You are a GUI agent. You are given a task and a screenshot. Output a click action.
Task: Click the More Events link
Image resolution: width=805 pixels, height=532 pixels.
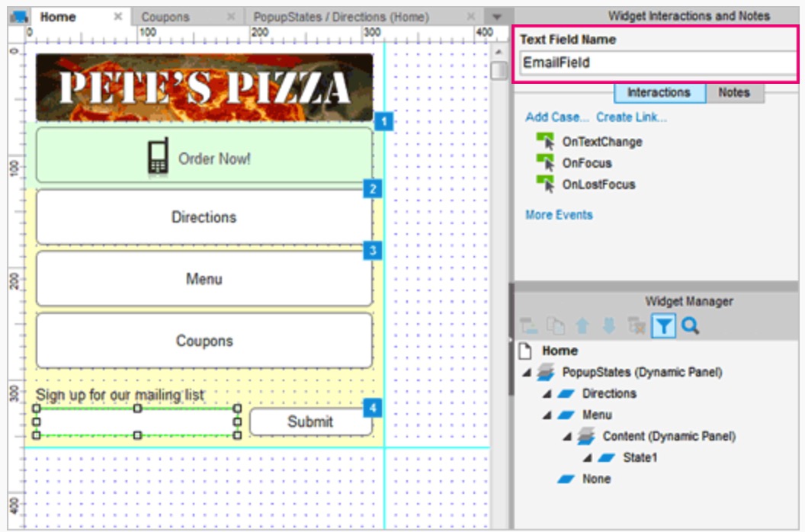click(559, 215)
